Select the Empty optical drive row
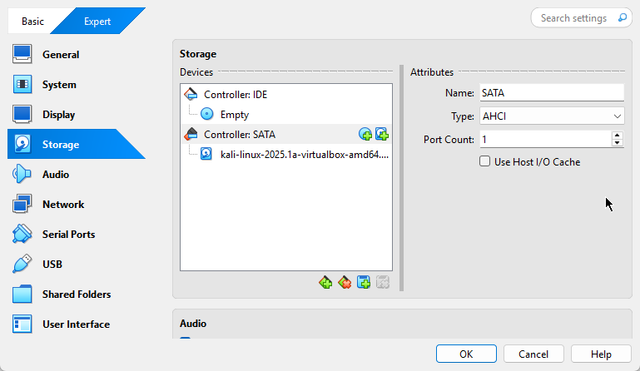 [286, 114]
